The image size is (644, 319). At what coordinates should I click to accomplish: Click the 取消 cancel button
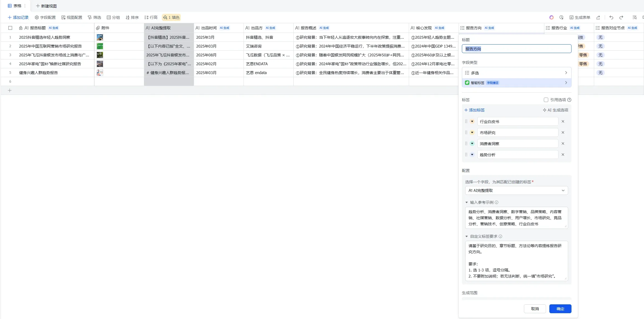click(535, 309)
